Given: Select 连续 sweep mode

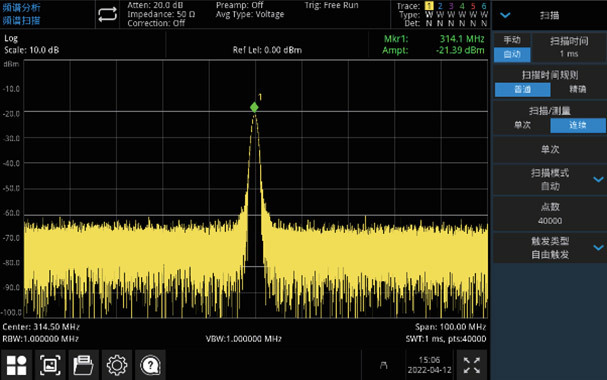Looking at the screenshot, I should point(578,125).
